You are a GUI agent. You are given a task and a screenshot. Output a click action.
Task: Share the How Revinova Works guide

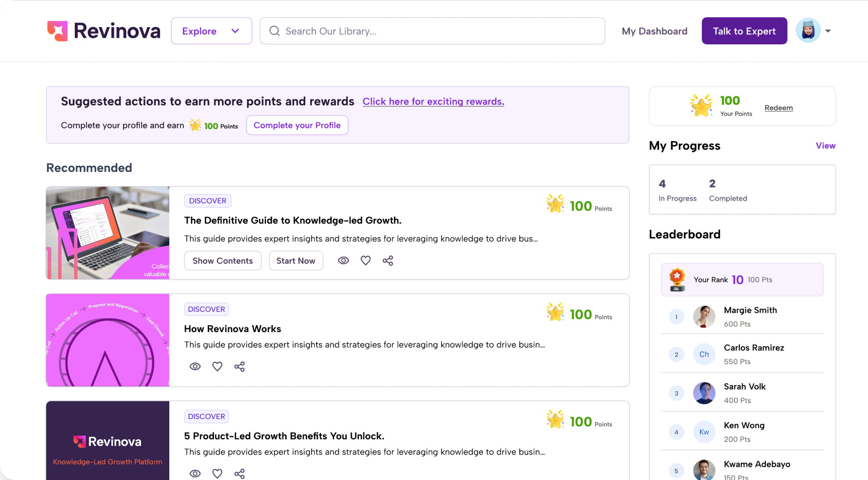(x=239, y=367)
